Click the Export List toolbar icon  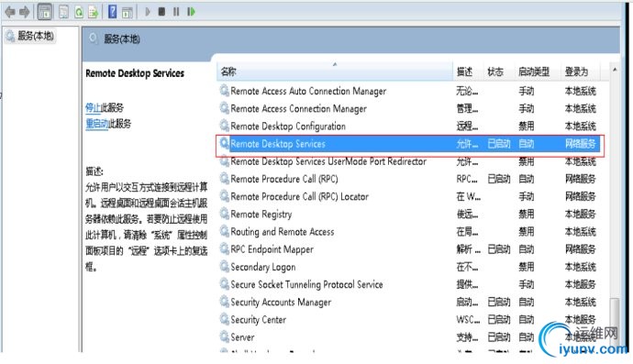94,12
